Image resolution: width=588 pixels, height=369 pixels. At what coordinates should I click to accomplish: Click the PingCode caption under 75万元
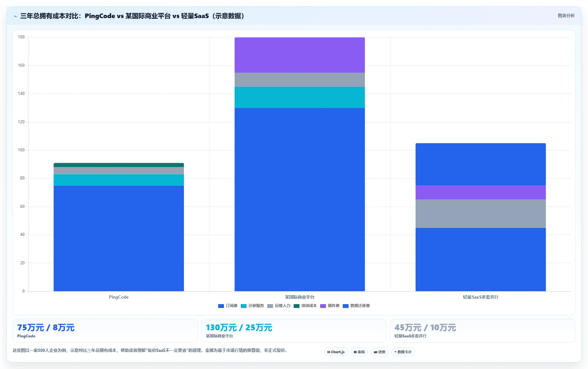click(26, 336)
